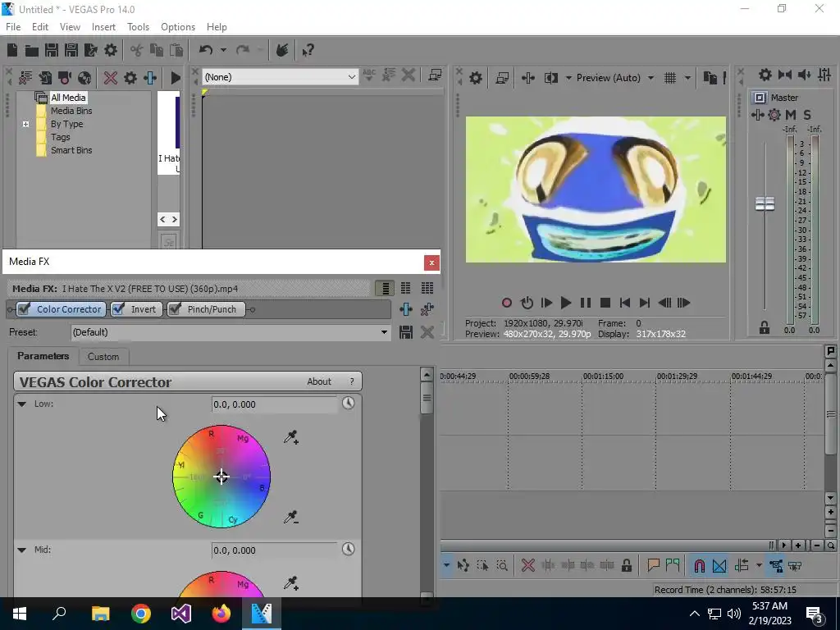This screenshot has width=840, height=630.
Task: Toggle Lock Envelopes to Events icon
Action: (776, 566)
